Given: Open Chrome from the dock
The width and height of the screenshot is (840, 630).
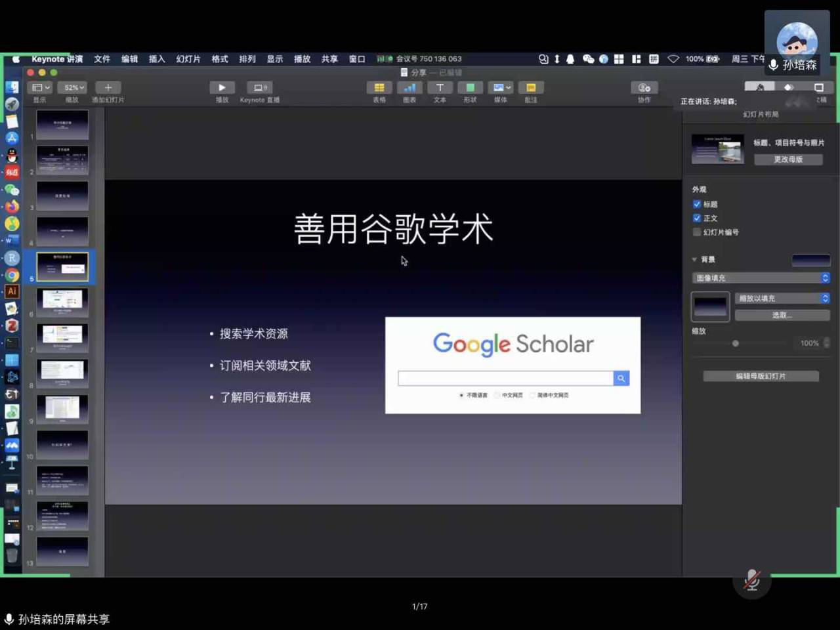Looking at the screenshot, I should 12,275.
